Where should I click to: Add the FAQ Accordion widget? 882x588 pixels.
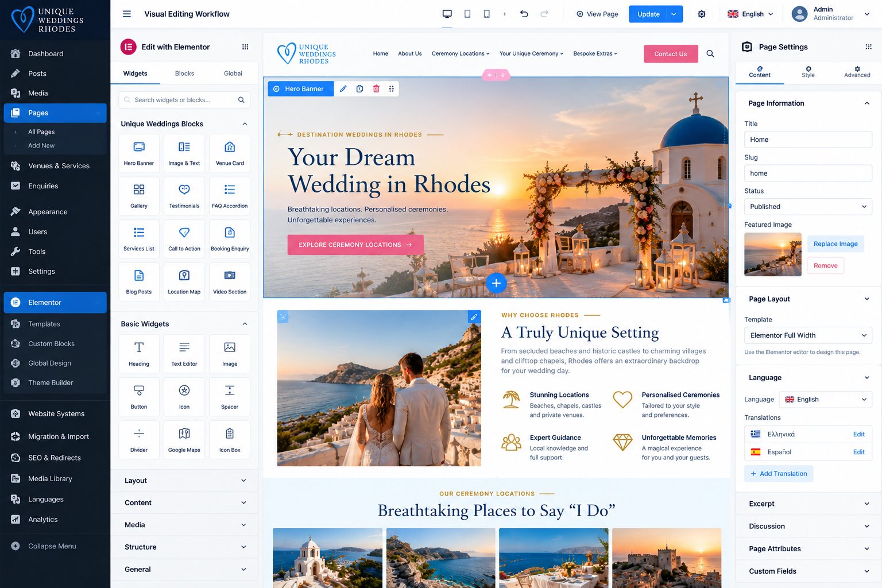tap(230, 197)
